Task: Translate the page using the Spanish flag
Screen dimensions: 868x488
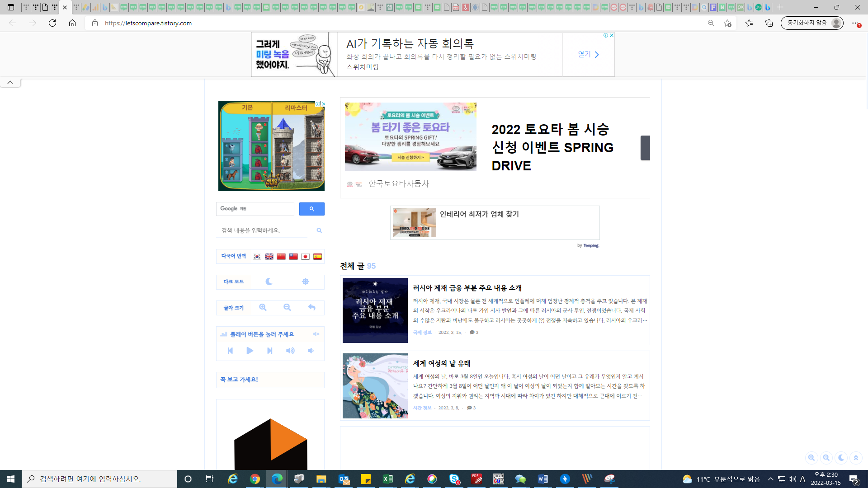Action: (x=317, y=256)
